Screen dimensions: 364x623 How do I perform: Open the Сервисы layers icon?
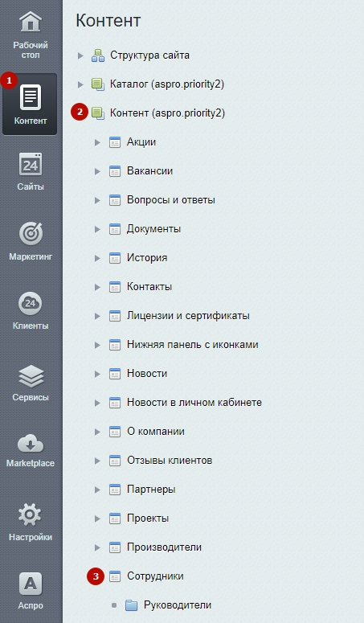[31, 376]
